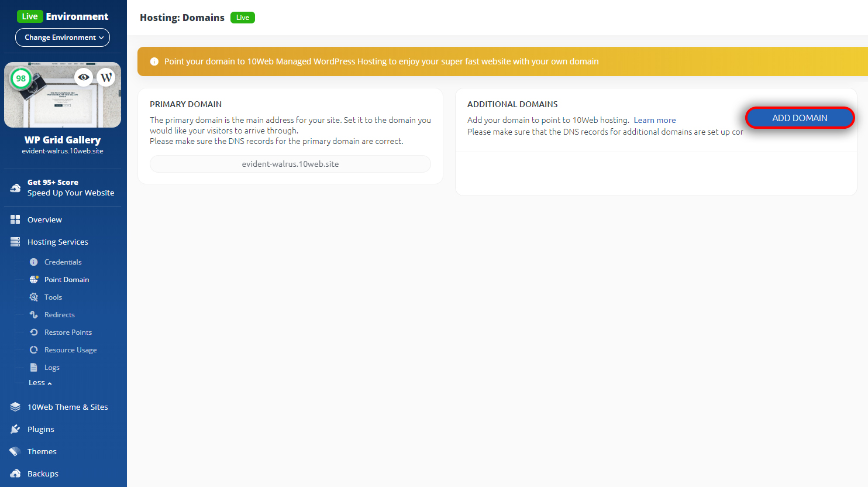The image size is (868, 487).
Task: Open the Themes section
Action: click(42, 451)
